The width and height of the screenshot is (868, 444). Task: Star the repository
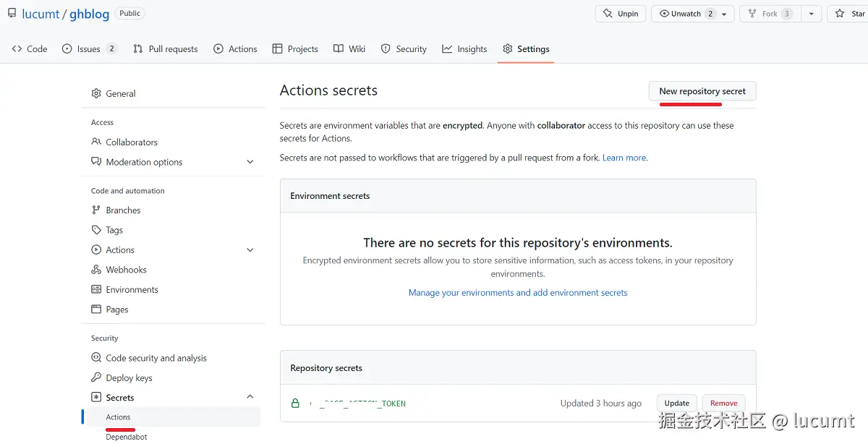[848, 14]
